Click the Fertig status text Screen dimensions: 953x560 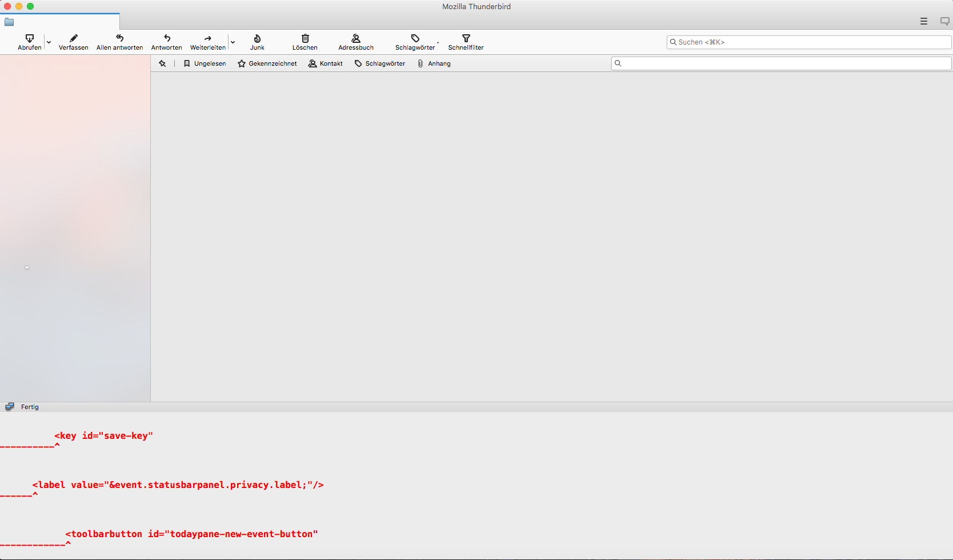coord(30,407)
